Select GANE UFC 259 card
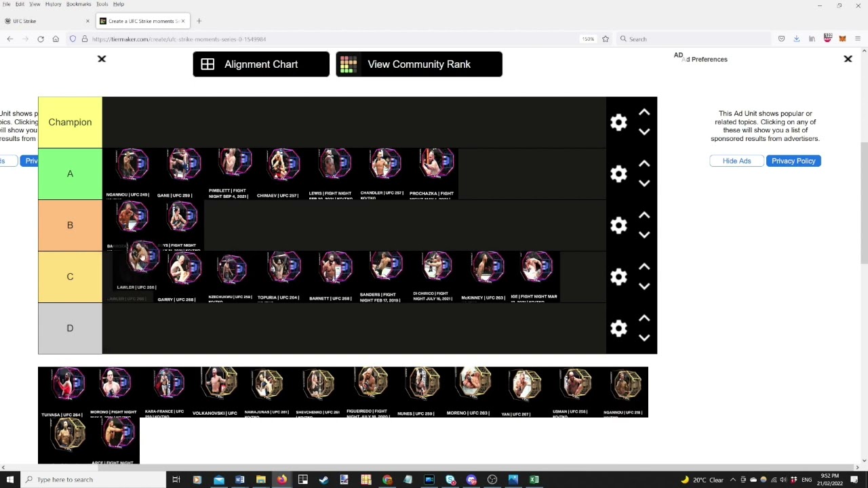The image size is (868, 488). [x=178, y=174]
